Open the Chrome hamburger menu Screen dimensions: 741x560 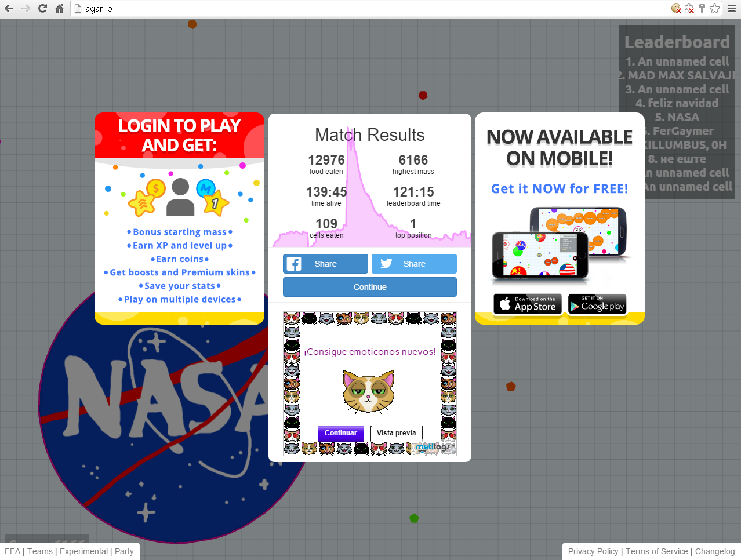[732, 8]
